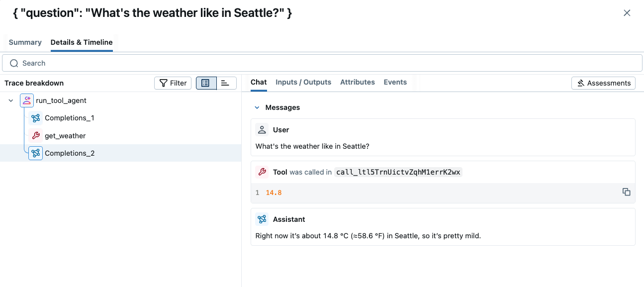The width and height of the screenshot is (644, 287).
Task: Open the Inputs / Outputs tab
Action: pos(303,82)
